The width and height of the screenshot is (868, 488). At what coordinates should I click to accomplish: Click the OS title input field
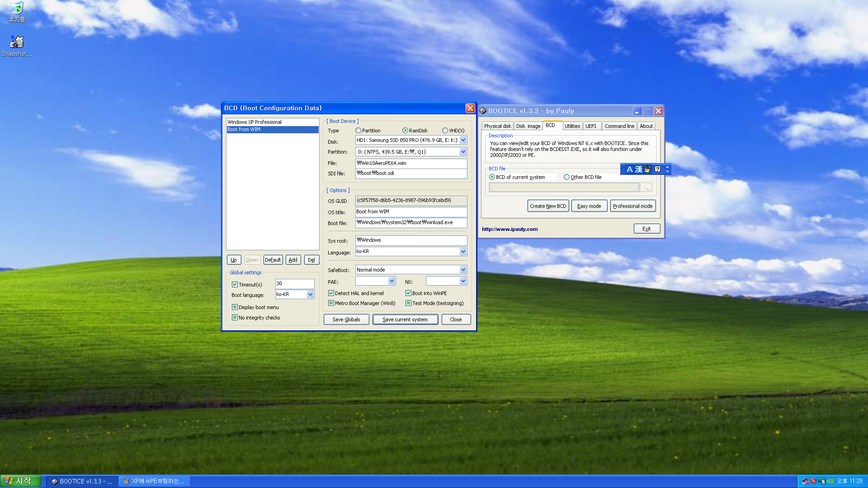point(411,212)
